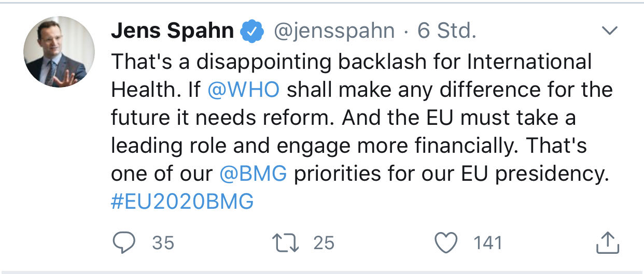
Task: Click the reply count of 35
Action: click(163, 242)
